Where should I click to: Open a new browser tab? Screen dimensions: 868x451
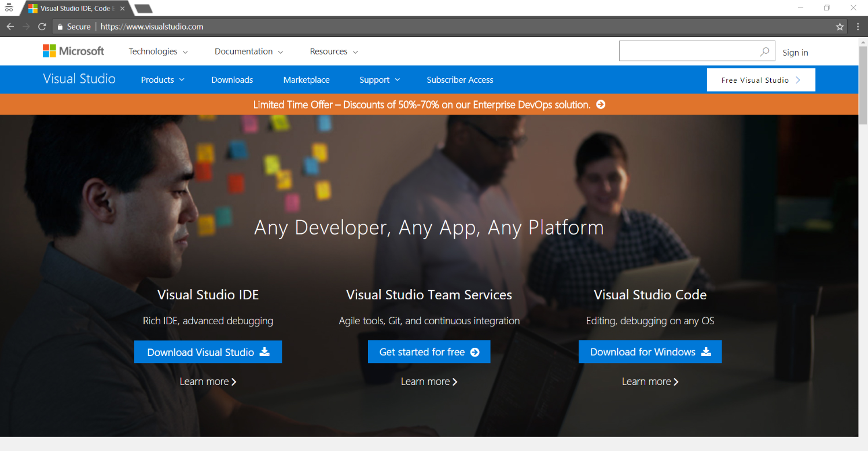click(x=143, y=9)
